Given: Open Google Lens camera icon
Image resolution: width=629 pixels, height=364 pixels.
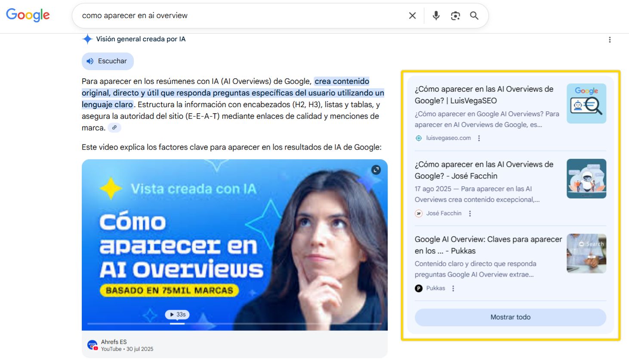Looking at the screenshot, I should [455, 15].
